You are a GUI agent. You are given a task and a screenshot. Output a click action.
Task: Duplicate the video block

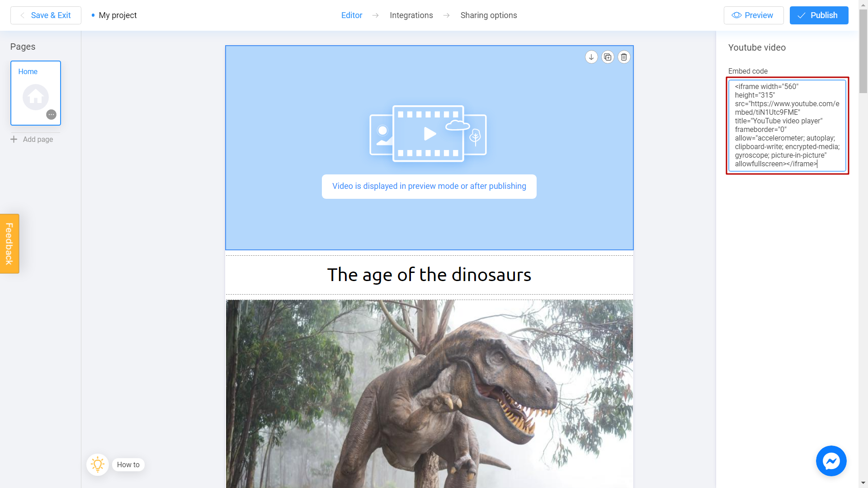click(x=608, y=57)
